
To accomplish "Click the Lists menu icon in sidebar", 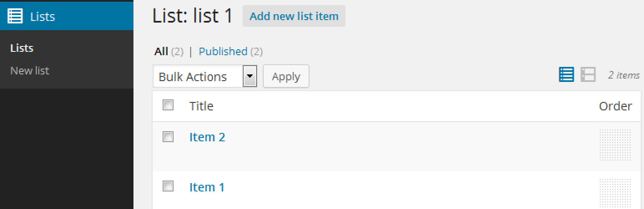I will [x=15, y=16].
